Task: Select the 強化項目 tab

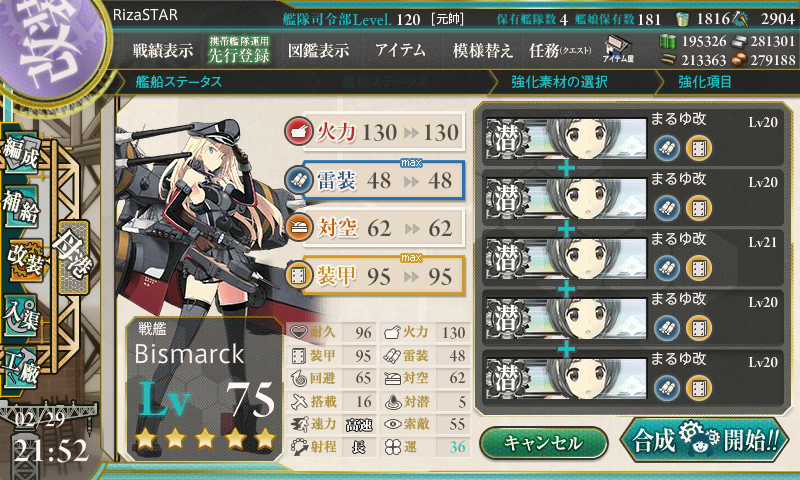Action: pos(705,82)
